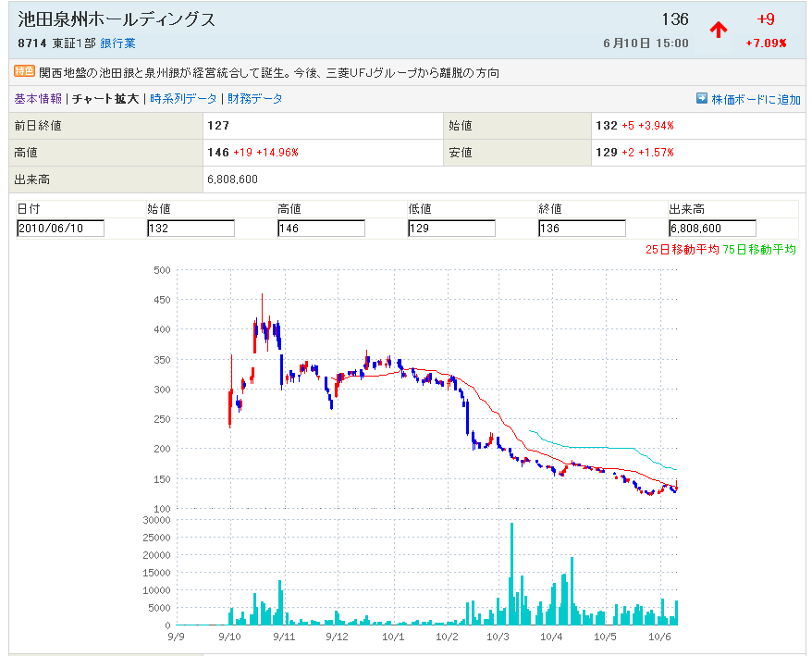
Task: Click the 株価ボードに追加 link text
Action: tap(756, 99)
